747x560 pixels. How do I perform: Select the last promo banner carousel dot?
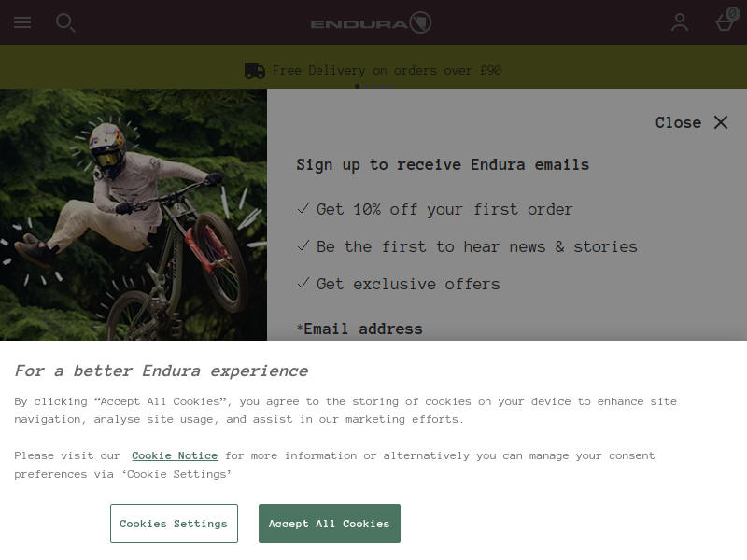tap(390, 86)
